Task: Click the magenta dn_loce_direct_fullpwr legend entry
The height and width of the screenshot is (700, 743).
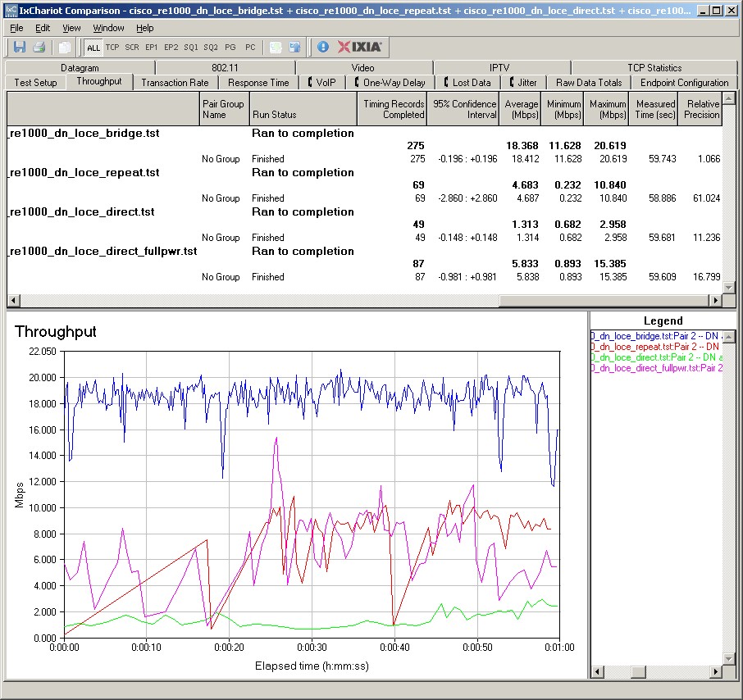Action: [656, 368]
